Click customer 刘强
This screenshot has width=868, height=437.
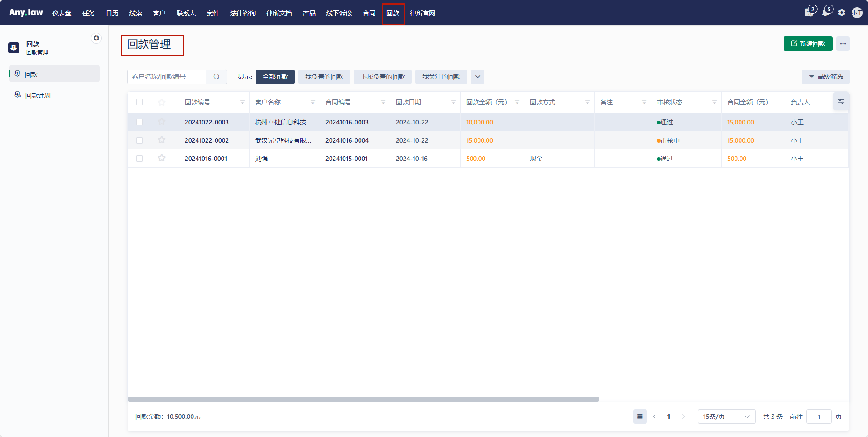tap(261, 159)
